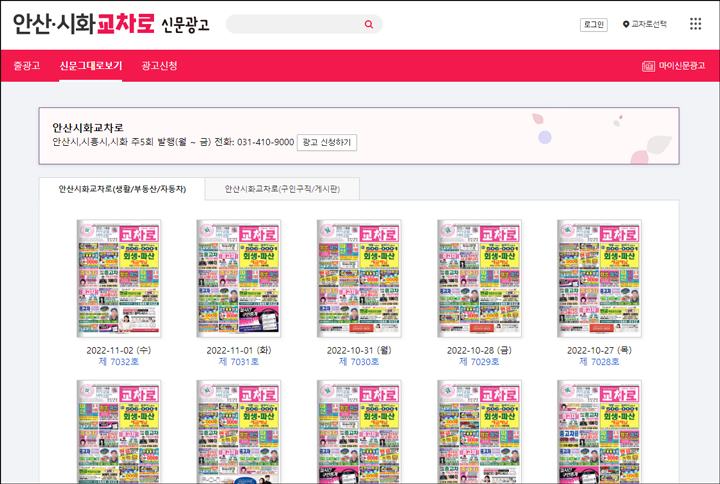Click the phone number 031-410-9000 text
This screenshot has width=720, height=484.
(x=265, y=142)
